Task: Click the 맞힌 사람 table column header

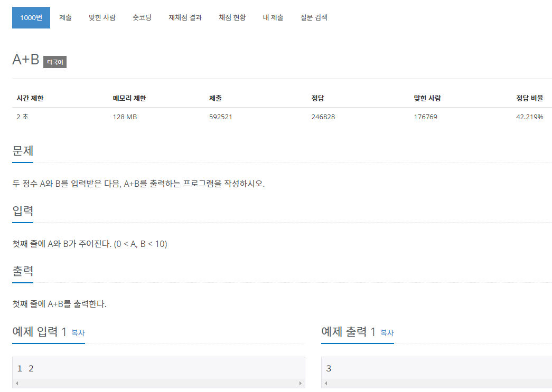Action: pyautogui.click(x=427, y=99)
